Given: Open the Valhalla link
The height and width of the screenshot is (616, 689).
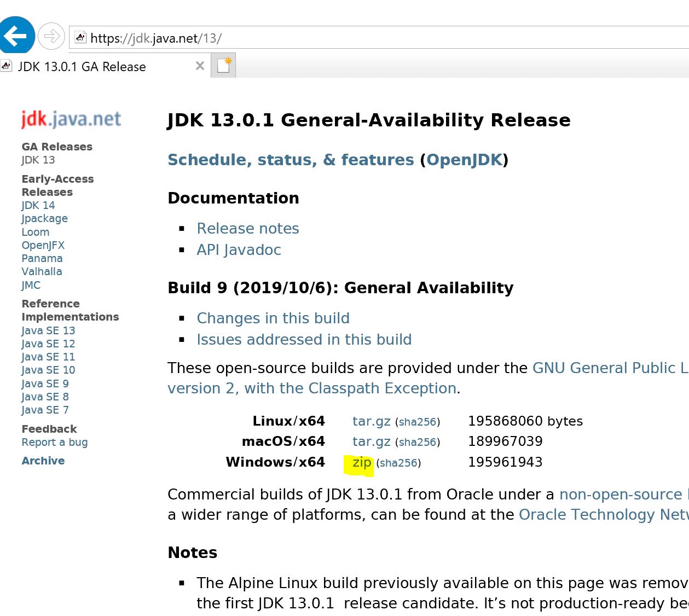Looking at the screenshot, I should (42, 271).
